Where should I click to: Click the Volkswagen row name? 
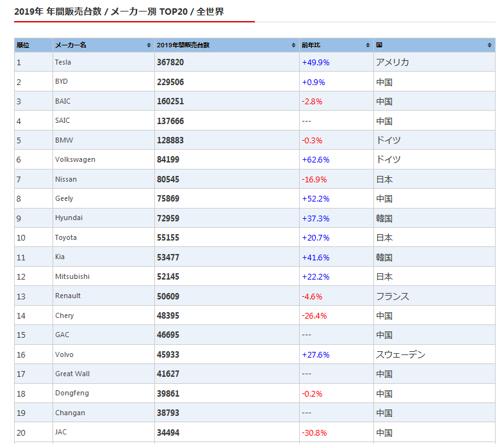click(x=75, y=159)
